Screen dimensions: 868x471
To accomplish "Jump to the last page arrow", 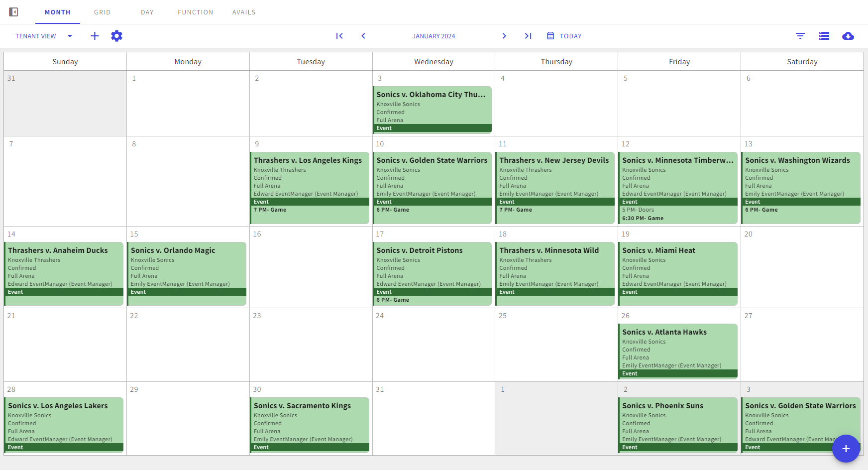I will [x=528, y=36].
